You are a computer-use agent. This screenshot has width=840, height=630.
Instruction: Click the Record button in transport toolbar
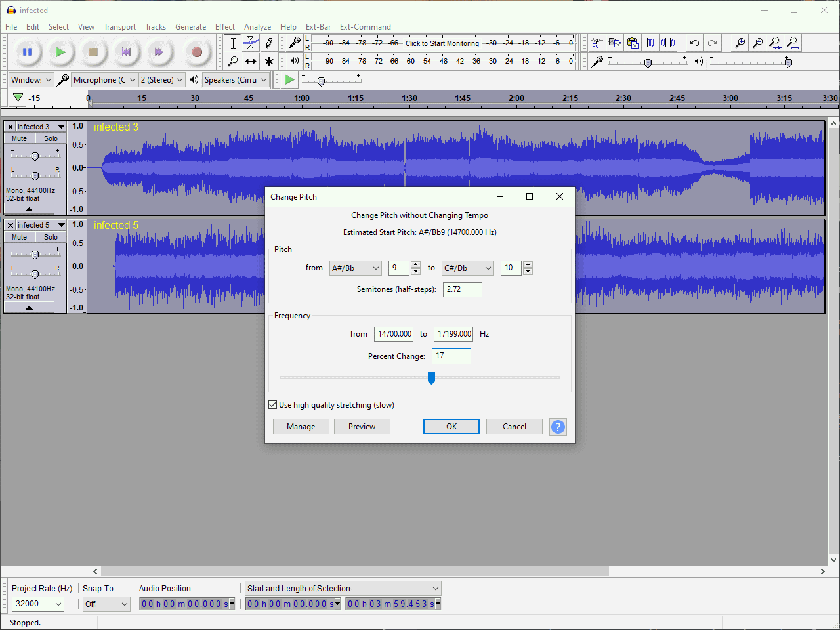(x=196, y=52)
